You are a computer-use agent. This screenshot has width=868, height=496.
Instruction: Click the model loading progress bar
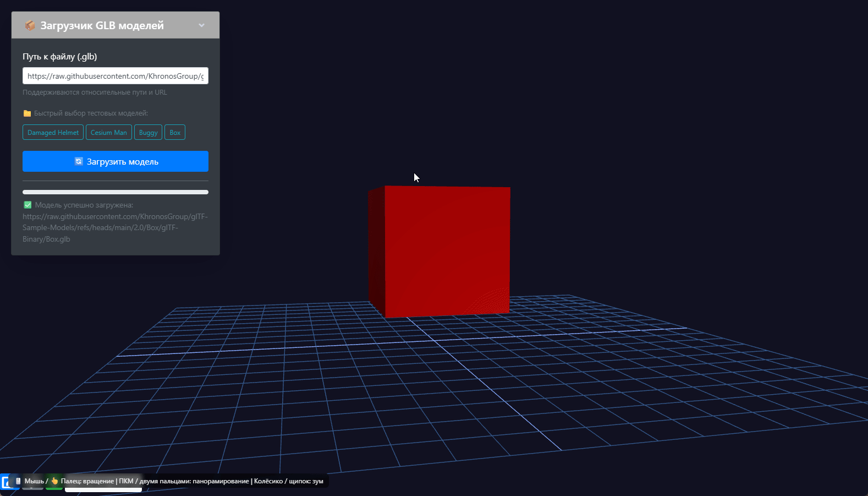(x=116, y=192)
